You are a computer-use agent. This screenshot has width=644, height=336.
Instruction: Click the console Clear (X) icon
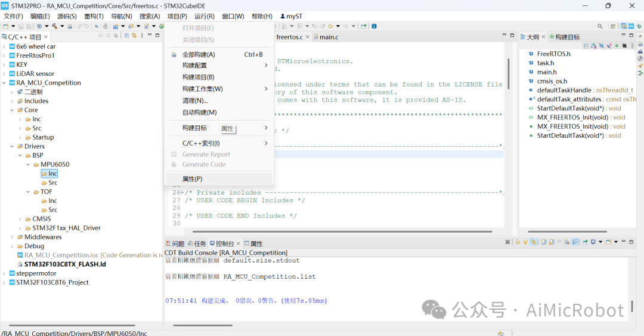tap(507, 242)
